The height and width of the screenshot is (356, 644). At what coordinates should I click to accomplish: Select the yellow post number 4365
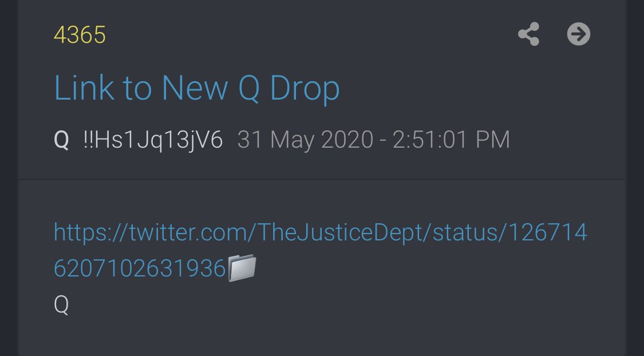pos(80,34)
